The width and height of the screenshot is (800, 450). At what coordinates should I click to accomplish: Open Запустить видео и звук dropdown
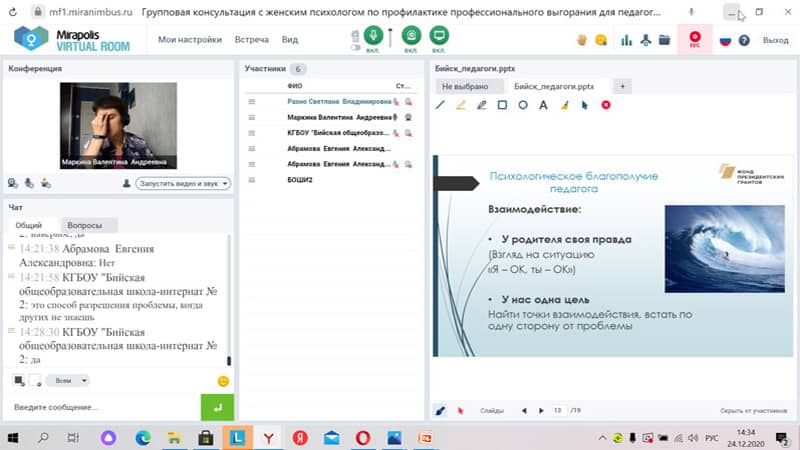coord(183,183)
